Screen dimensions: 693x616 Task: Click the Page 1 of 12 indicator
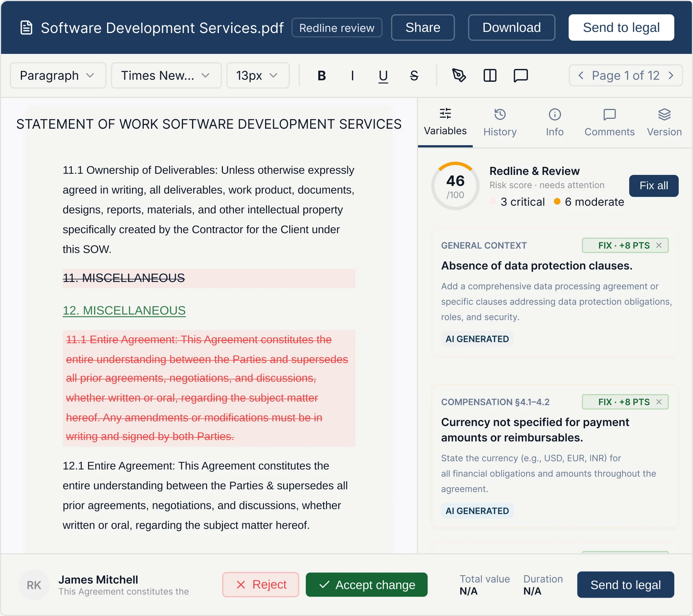pyautogui.click(x=626, y=76)
